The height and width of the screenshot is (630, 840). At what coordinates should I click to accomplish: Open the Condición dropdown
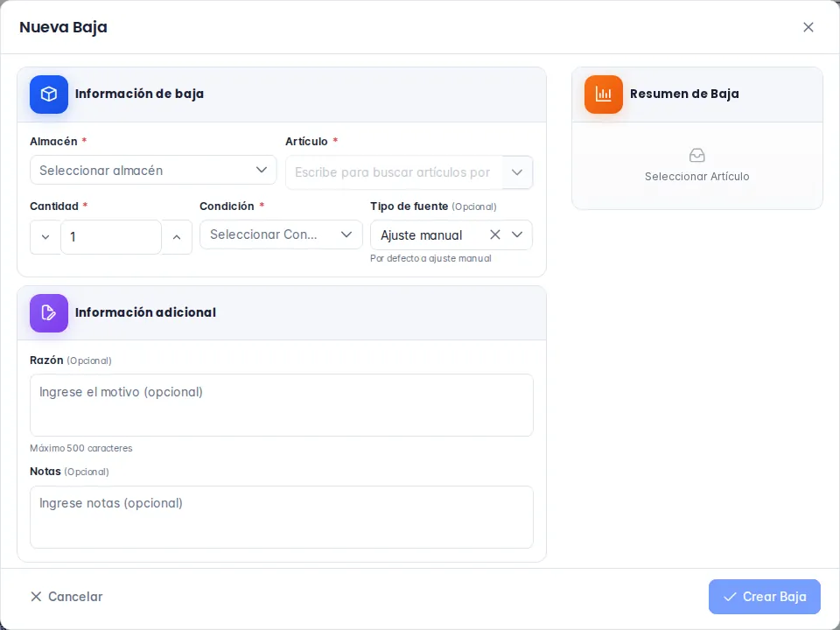click(281, 234)
